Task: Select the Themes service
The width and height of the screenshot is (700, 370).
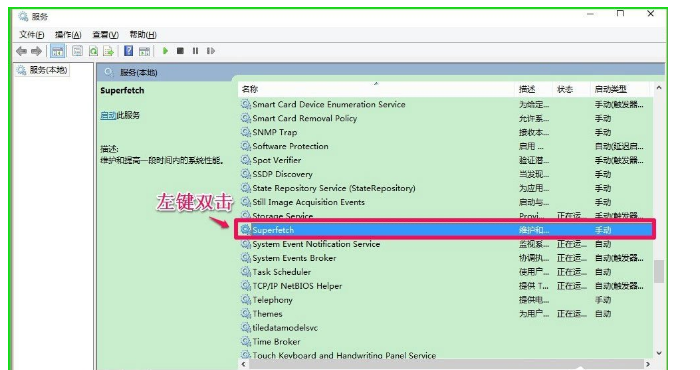Action: (267, 314)
